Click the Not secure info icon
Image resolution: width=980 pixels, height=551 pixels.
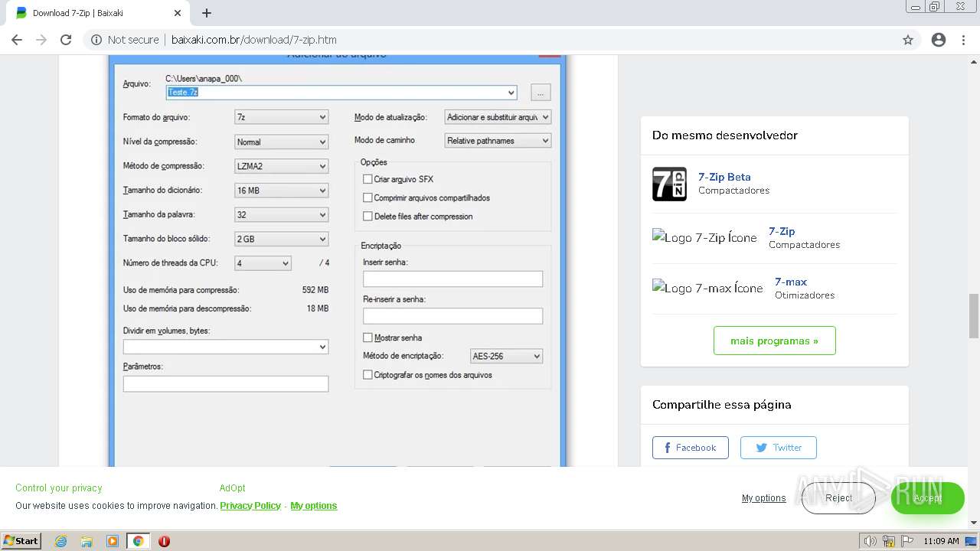pyautogui.click(x=96, y=40)
